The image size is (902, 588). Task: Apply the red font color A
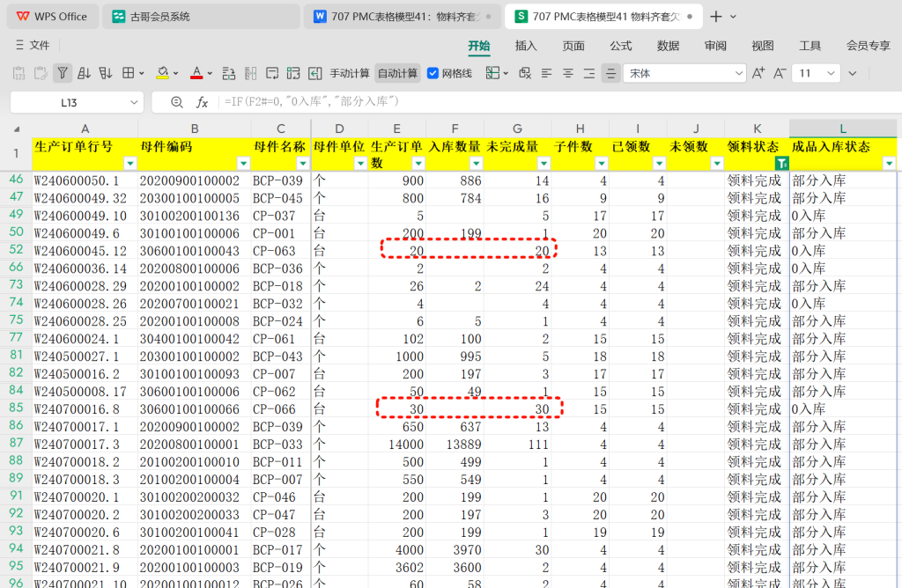pyautogui.click(x=196, y=73)
